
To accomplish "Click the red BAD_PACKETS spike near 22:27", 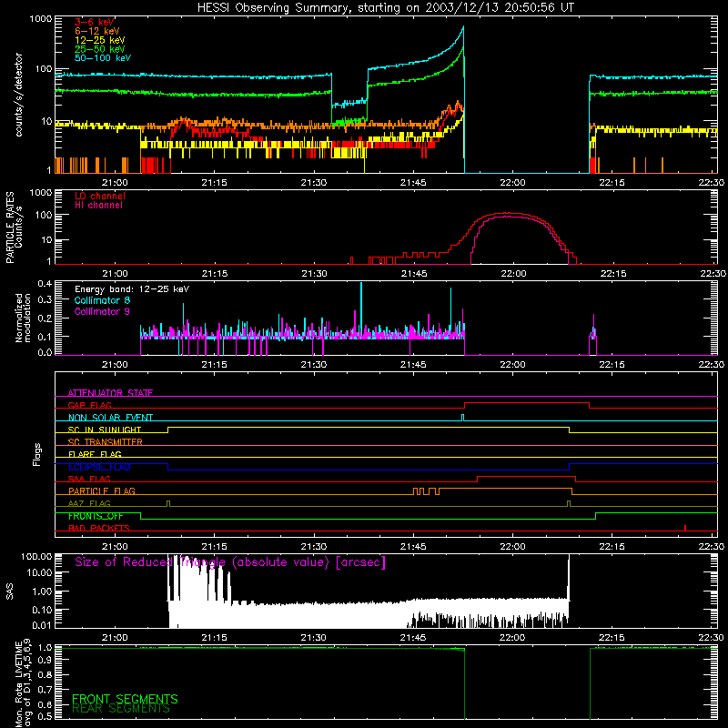I will [x=685, y=528].
